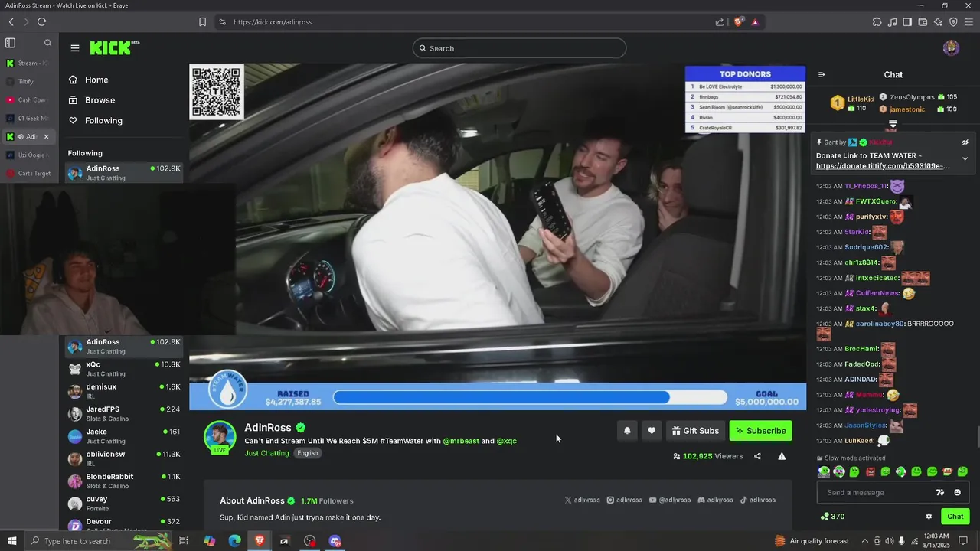Click the Subscribe button

761,431
